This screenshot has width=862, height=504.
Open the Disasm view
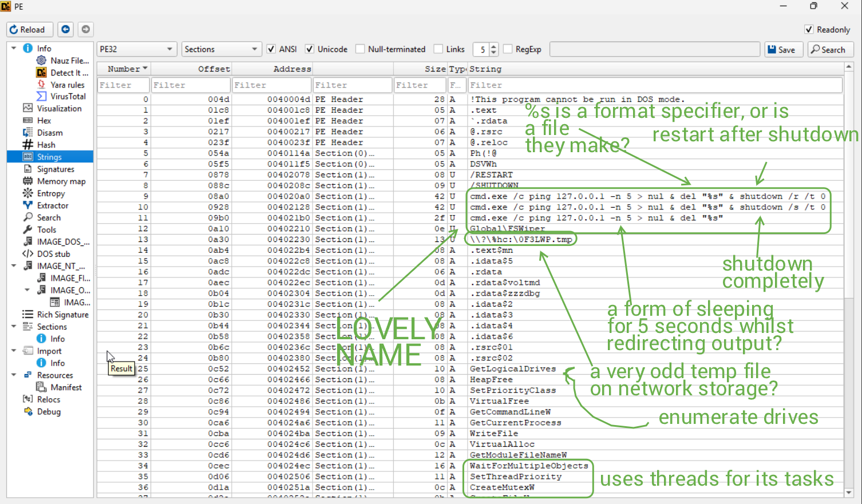tap(50, 133)
